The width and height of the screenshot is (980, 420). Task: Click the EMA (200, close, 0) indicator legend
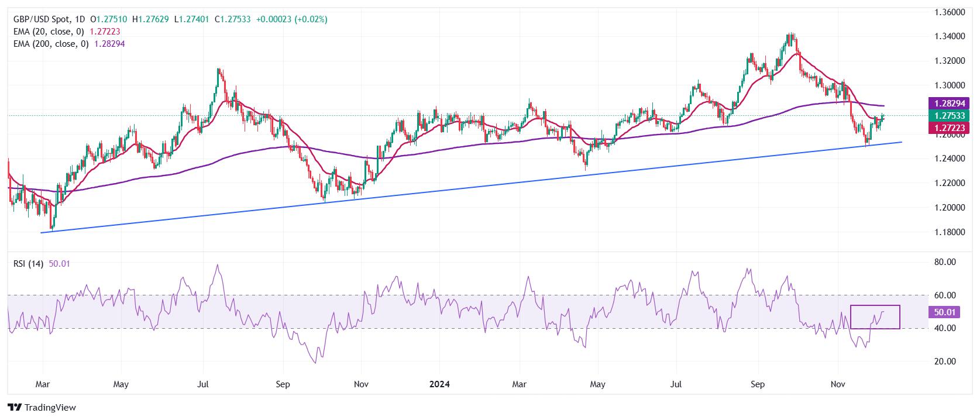(51, 44)
